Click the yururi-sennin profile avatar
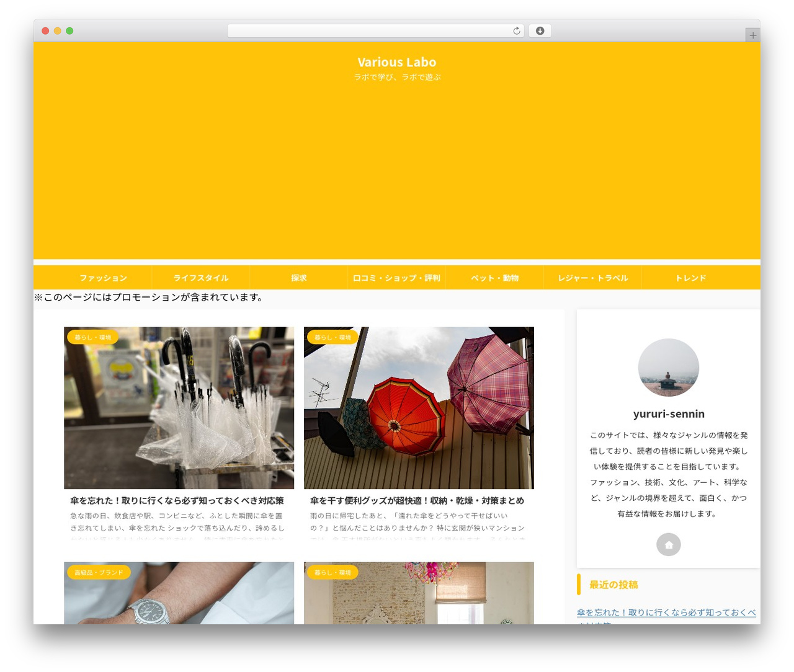794x672 pixels. coord(669,368)
